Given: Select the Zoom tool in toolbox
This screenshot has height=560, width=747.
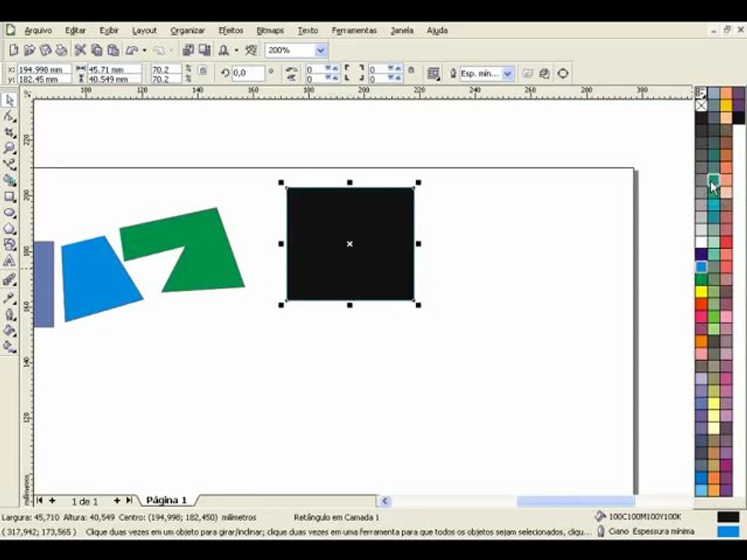Looking at the screenshot, I should (9, 148).
